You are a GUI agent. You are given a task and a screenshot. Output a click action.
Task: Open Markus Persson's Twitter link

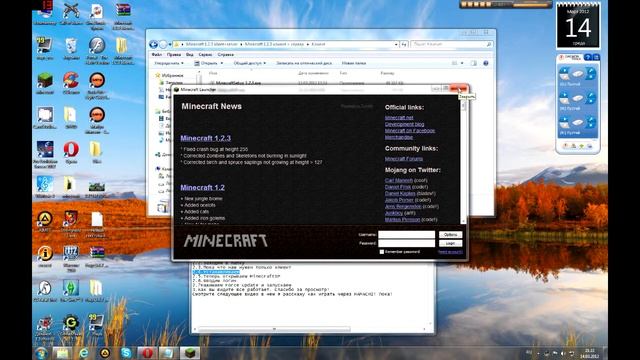point(402,220)
